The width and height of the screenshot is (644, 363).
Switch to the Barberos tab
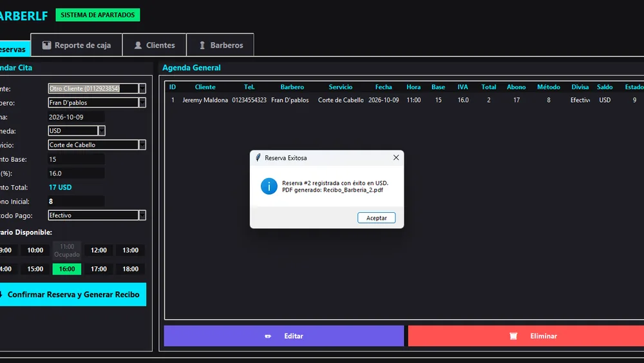[x=220, y=45]
